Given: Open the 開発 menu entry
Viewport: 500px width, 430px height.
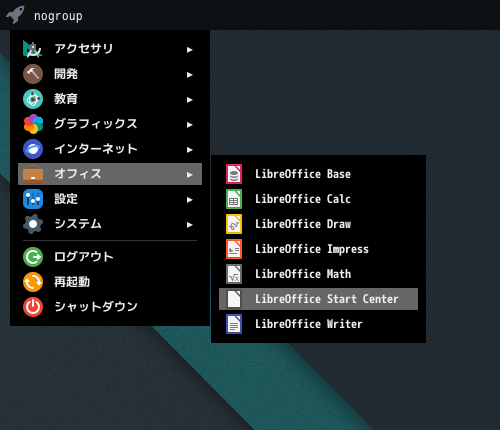Looking at the screenshot, I should [x=110, y=74].
